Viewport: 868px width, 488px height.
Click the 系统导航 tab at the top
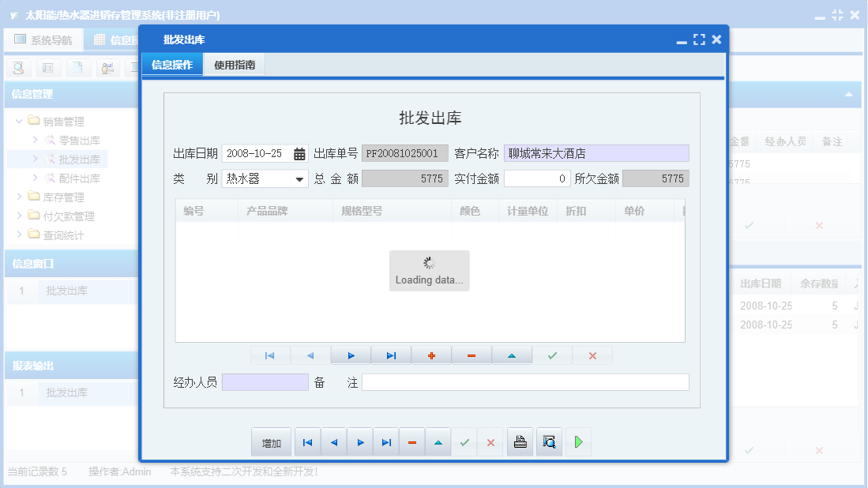43,39
